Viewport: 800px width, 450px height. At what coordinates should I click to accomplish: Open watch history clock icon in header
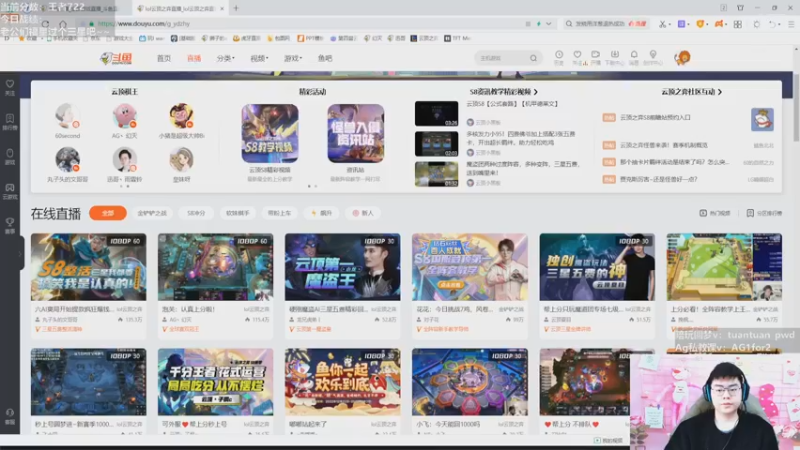click(x=559, y=57)
